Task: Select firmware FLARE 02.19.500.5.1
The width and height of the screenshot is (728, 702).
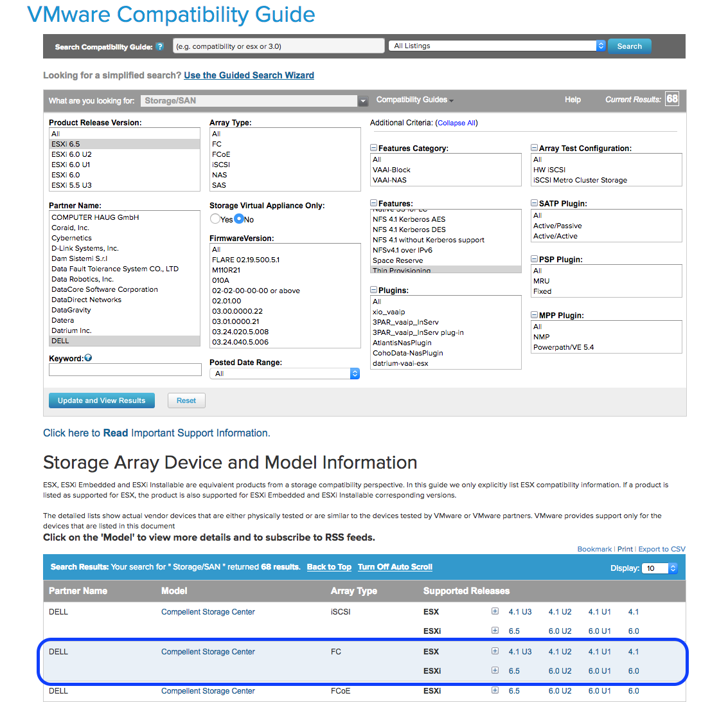Action: point(285,260)
